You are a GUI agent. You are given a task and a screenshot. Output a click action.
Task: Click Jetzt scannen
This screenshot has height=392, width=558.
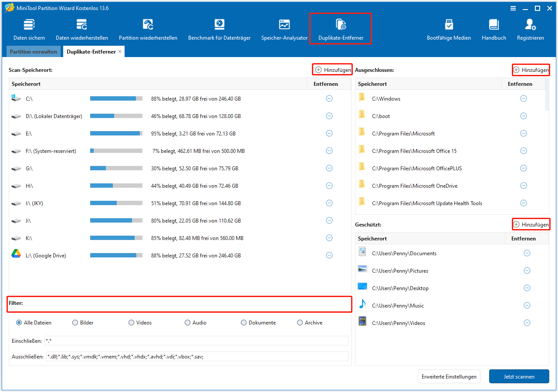point(519,377)
